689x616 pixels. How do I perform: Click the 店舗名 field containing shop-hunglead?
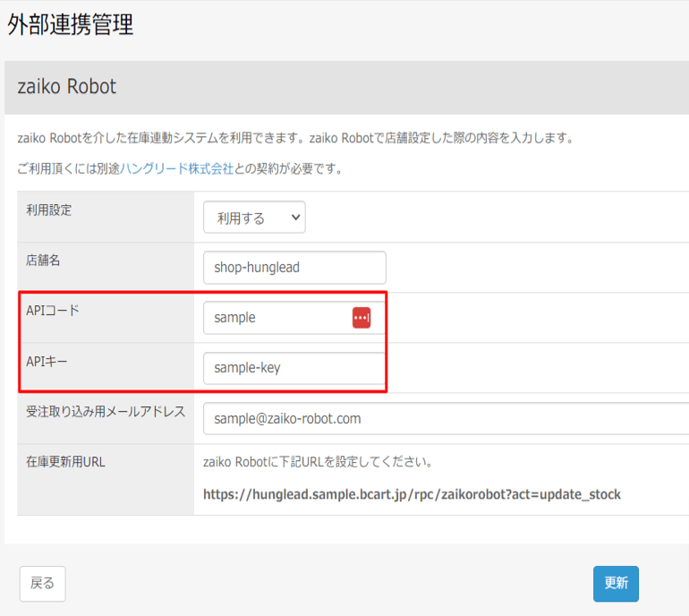[294, 268]
